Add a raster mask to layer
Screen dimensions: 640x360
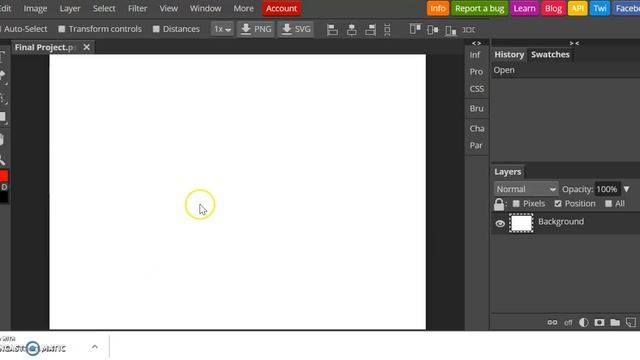coord(599,322)
